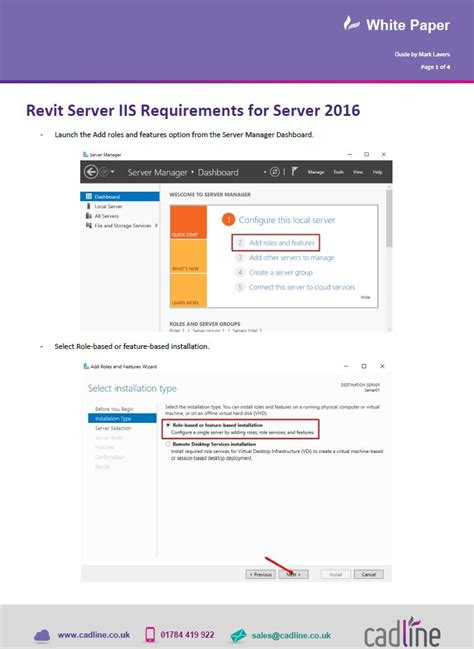
Task: Click the mobile phone icon in footer
Action: (x=150, y=635)
